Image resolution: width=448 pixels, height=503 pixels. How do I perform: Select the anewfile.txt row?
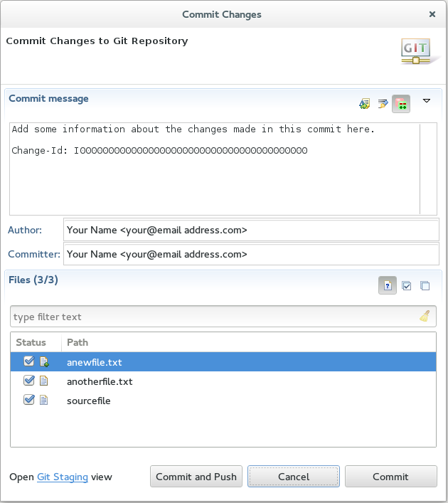click(x=223, y=362)
